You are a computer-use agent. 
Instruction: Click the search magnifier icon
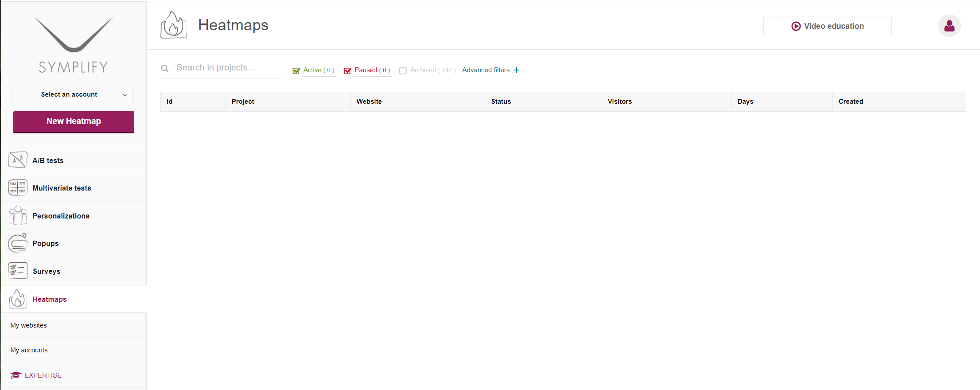pos(165,68)
